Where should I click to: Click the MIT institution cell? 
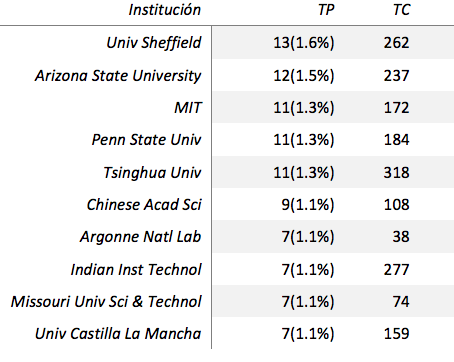(x=188, y=108)
